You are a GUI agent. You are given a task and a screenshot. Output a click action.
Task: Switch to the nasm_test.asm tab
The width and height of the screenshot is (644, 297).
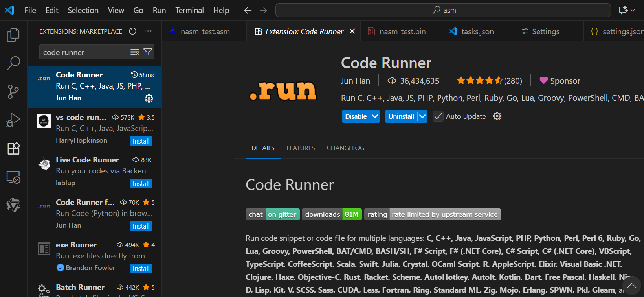tap(204, 31)
